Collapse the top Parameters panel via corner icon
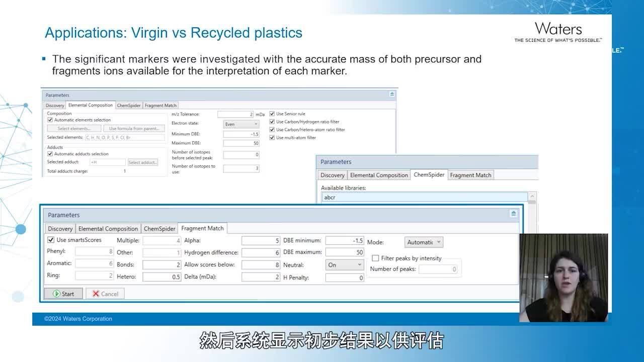Screen dimensions: 644x362 392,94
